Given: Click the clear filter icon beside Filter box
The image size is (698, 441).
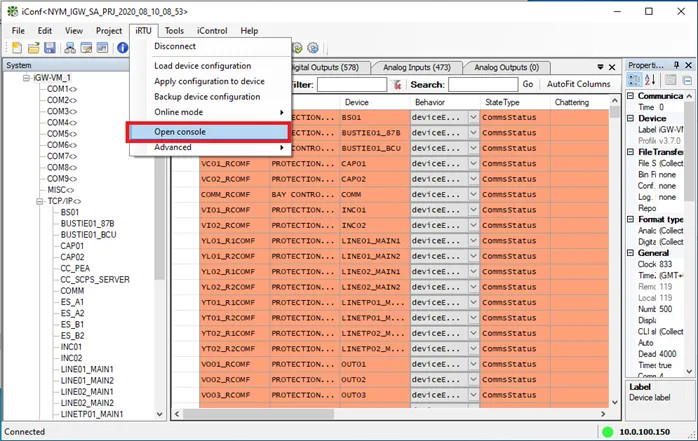Looking at the screenshot, I should click(x=397, y=85).
